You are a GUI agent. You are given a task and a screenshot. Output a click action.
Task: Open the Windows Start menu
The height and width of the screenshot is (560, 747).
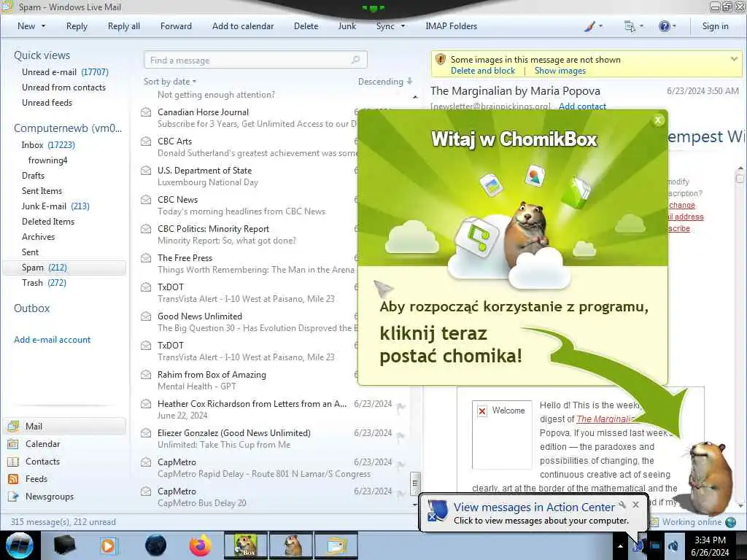tap(20, 545)
